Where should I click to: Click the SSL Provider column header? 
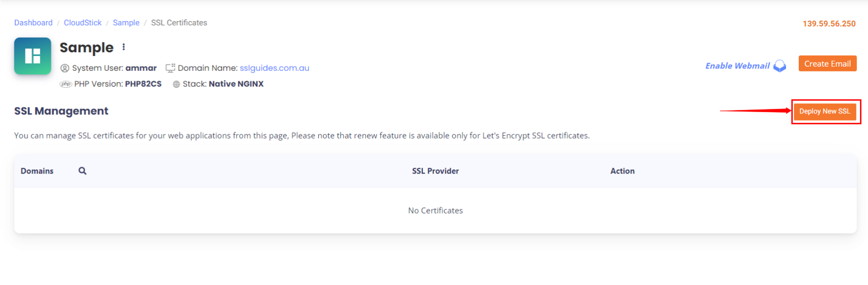[x=436, y=171]
